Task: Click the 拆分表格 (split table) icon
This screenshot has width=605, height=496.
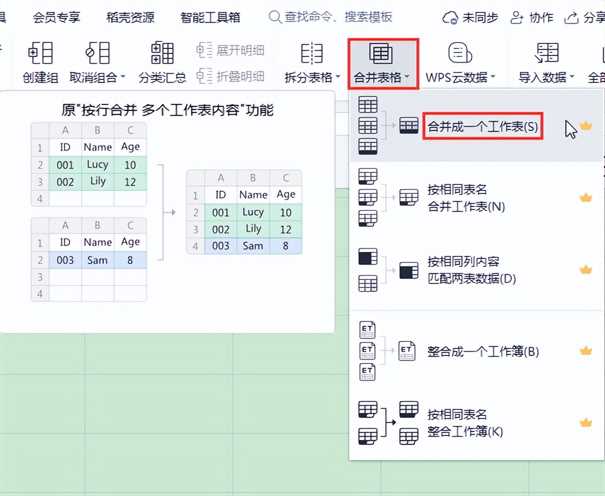Action: click(x=312, y=53)
